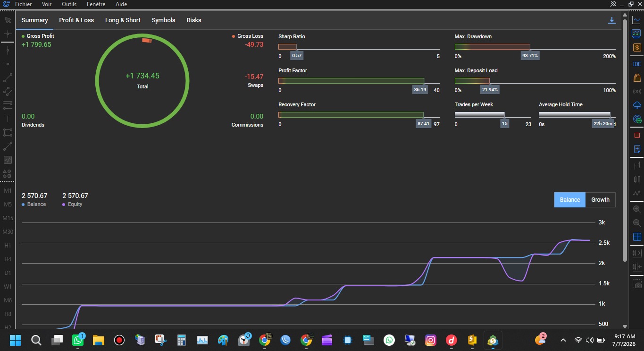Open the shapes objects palette
Screen dimensions: 644x351
(8, 173)
